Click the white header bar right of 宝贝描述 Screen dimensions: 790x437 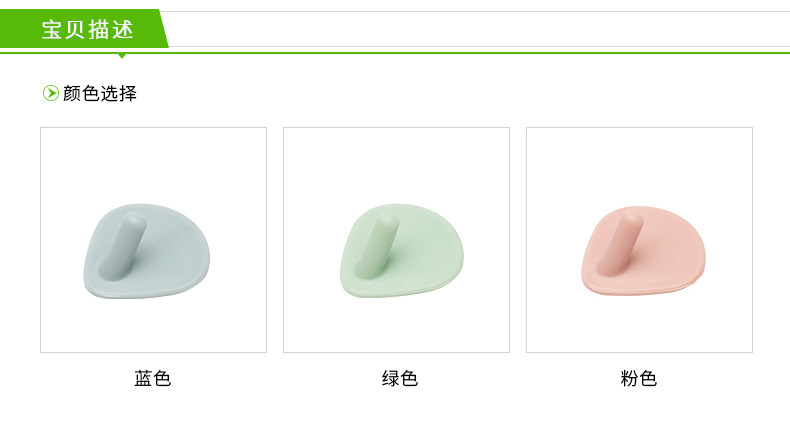coord(479,29)
